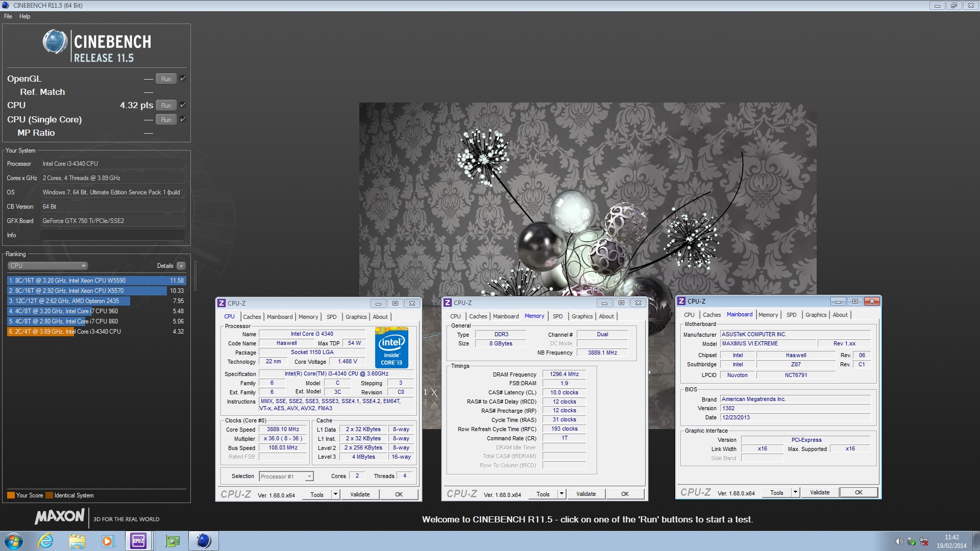The image size is (980, 551).
Task: Click the Ranking Details arrow icon
Action: click(x=181, y=266)
